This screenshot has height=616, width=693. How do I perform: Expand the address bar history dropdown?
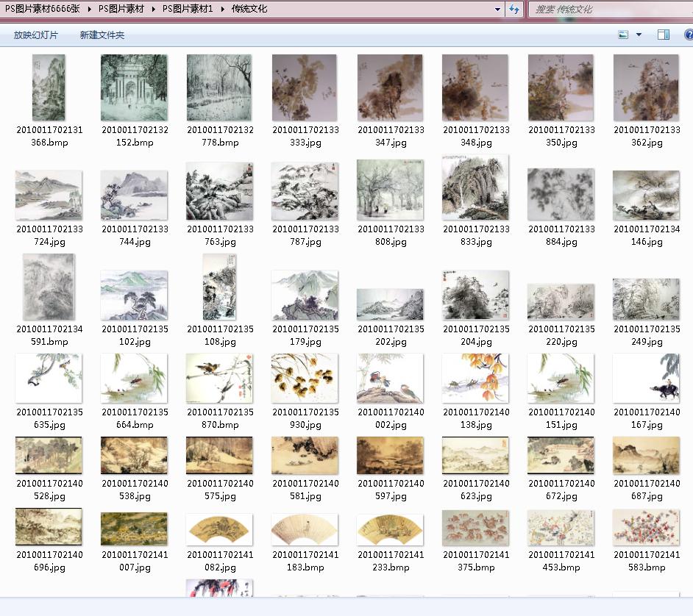(499, 10)
